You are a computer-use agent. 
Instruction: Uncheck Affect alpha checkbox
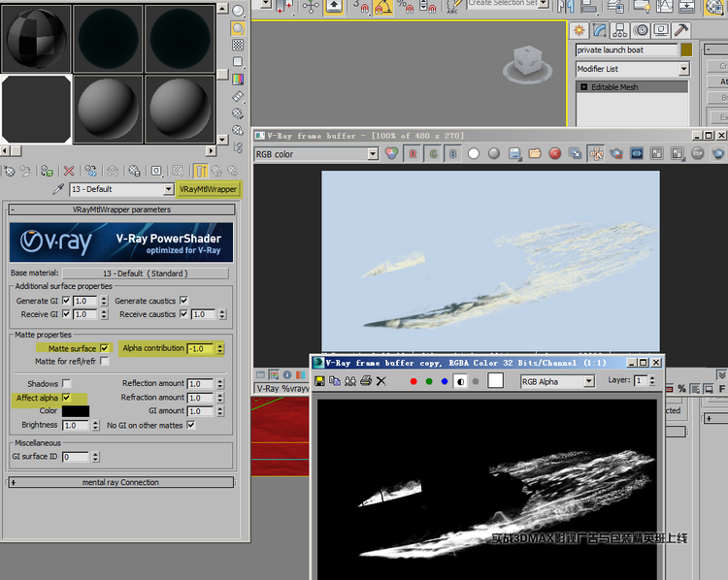pos(66,398)
